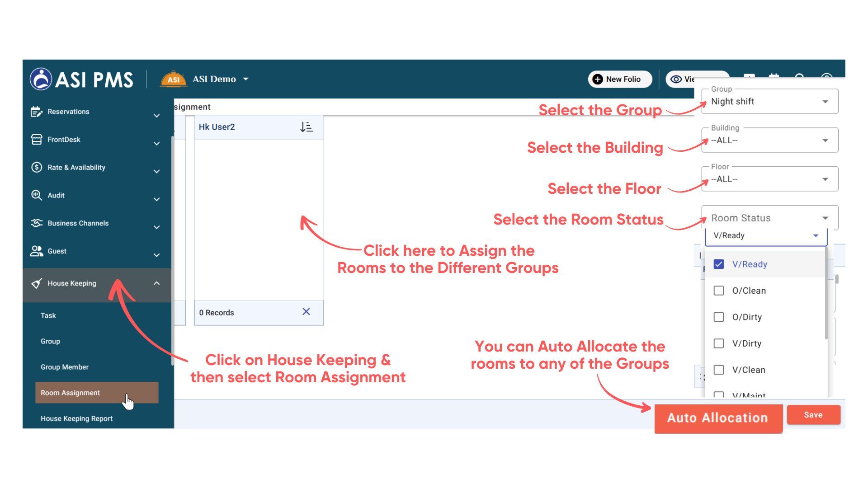Click the sidebar vertical scrollbar
This screenshot has width=868, height=488.
(x=172, y=249)
